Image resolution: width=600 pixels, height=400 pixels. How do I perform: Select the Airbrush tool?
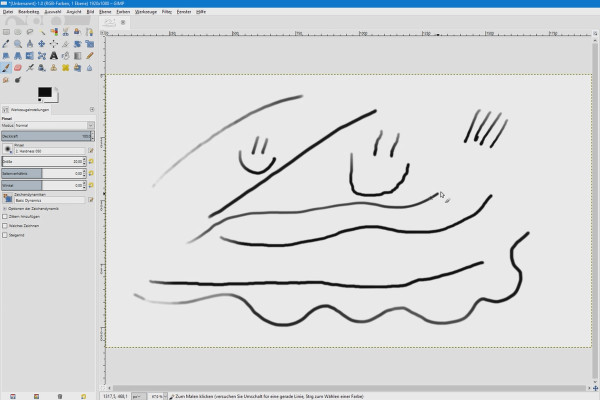(30, 68)
